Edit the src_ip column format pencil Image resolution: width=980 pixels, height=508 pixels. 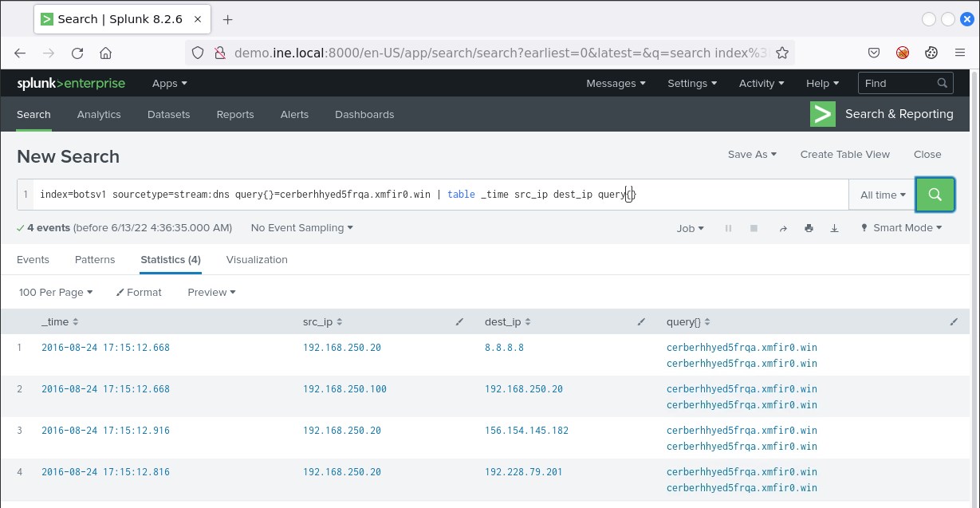click(x=459, y=322)
